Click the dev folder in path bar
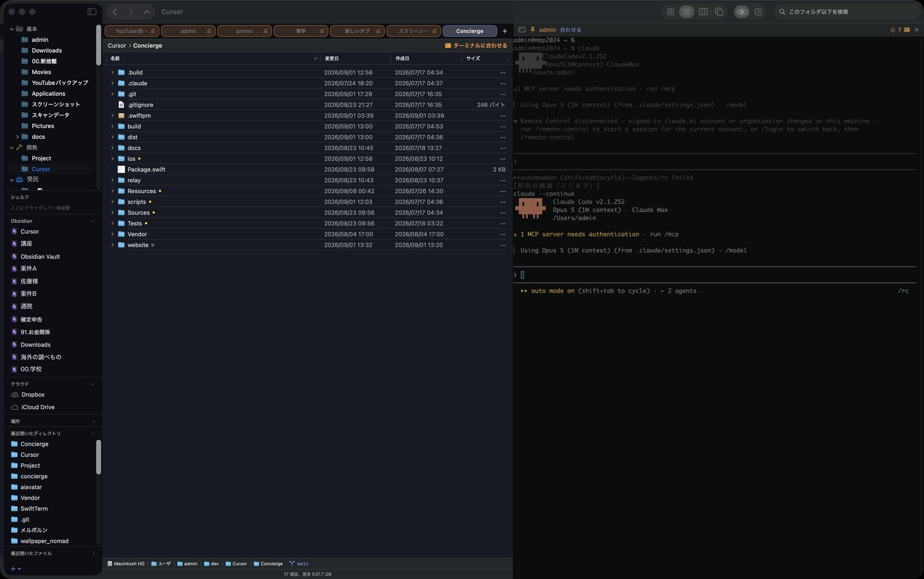The width and height of the screenshot is (924, 579). [211, 563]
